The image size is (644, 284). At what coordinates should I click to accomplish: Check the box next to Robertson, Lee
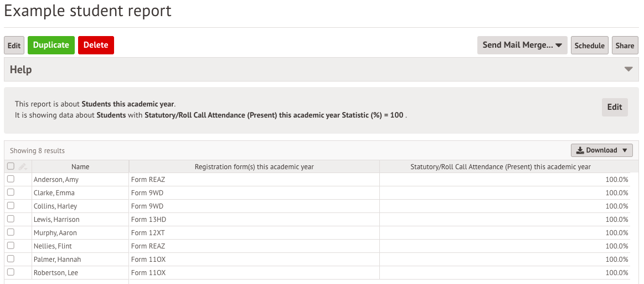tap(11, 272)
